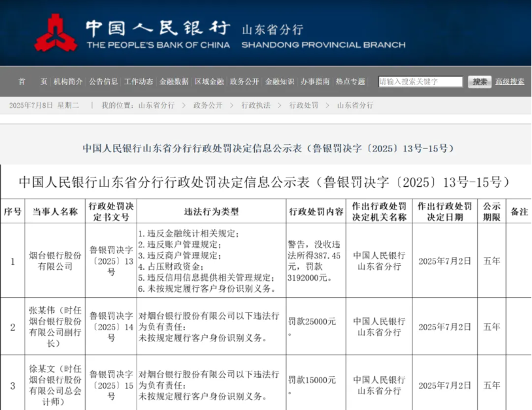Click the first 山东省分行 breadcrumb link
532x410 pixels.
click(x=156, y=105)
